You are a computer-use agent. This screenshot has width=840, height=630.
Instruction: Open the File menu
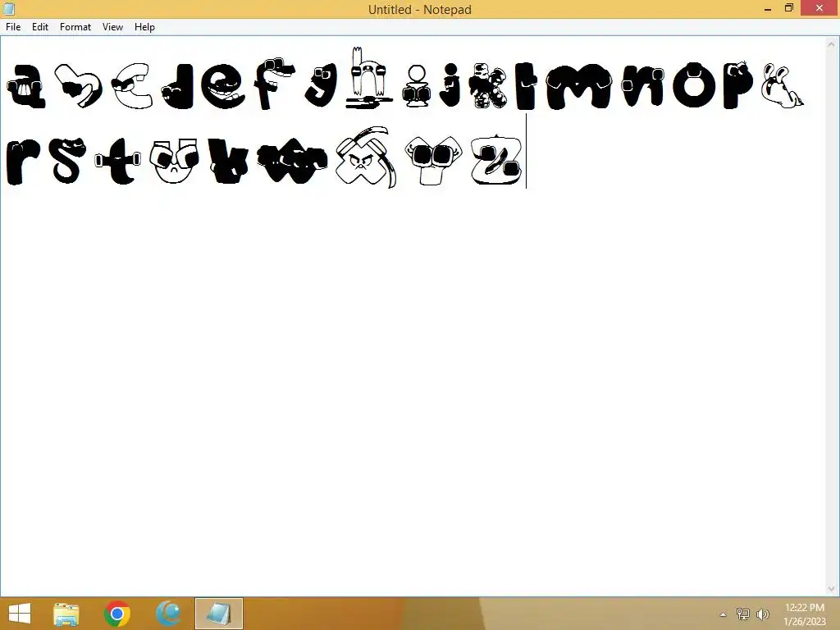tap(13, 27)
